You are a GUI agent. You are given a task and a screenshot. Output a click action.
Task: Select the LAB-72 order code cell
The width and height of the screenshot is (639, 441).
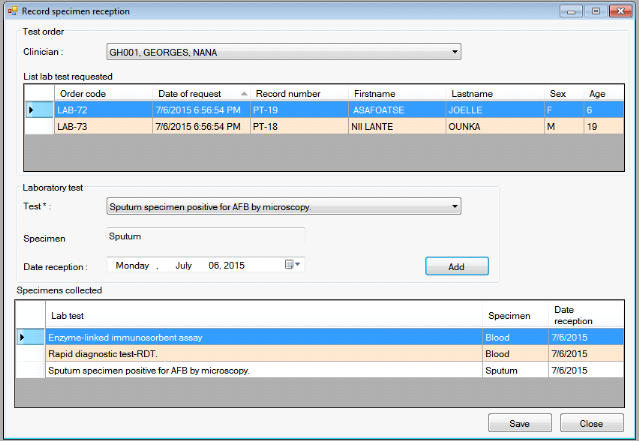(104, 110)
